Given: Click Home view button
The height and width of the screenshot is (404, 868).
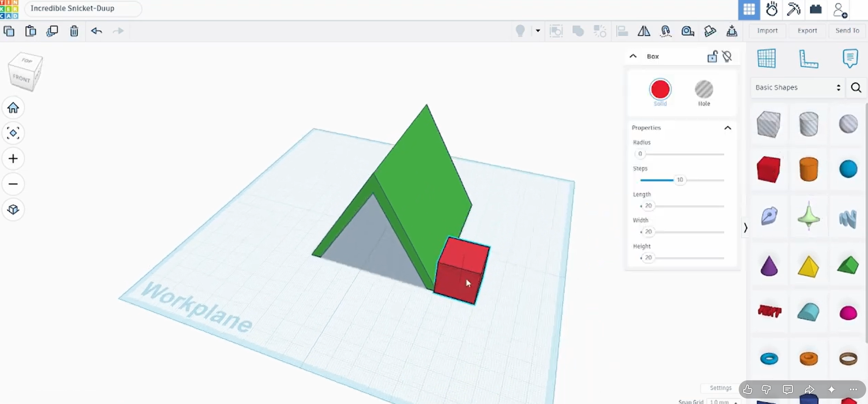Looking at the screenshot, I should 13,108.
